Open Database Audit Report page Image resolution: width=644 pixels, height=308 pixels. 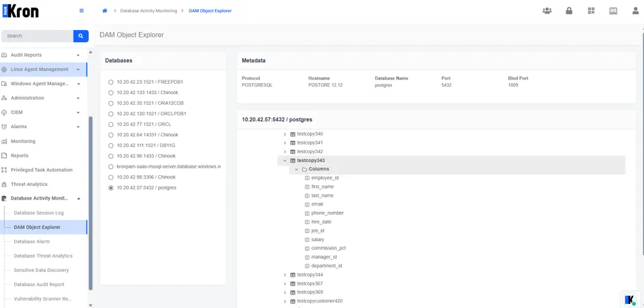39,285
